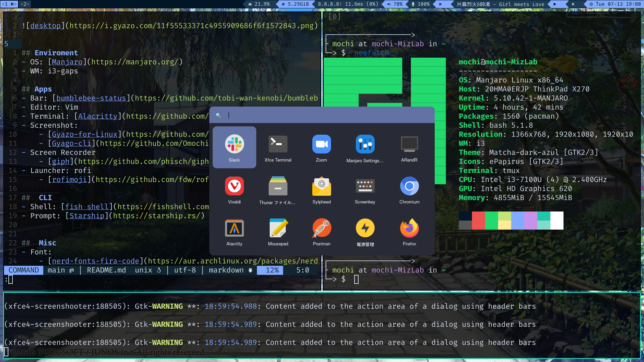Launch Firefox from the launcher
644x362 pixels.
pyautogui.click(x=409, y=231)
